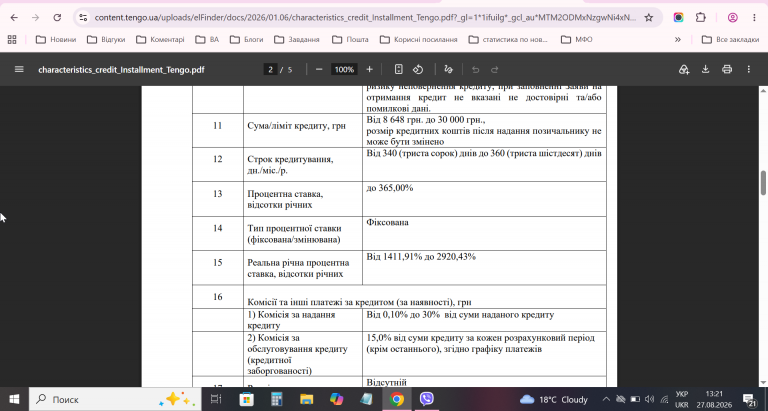The width and height of the screenshot is (768, 411).
Task: Open the Chrome profile avatar
Action: click(x=732, y=18)
